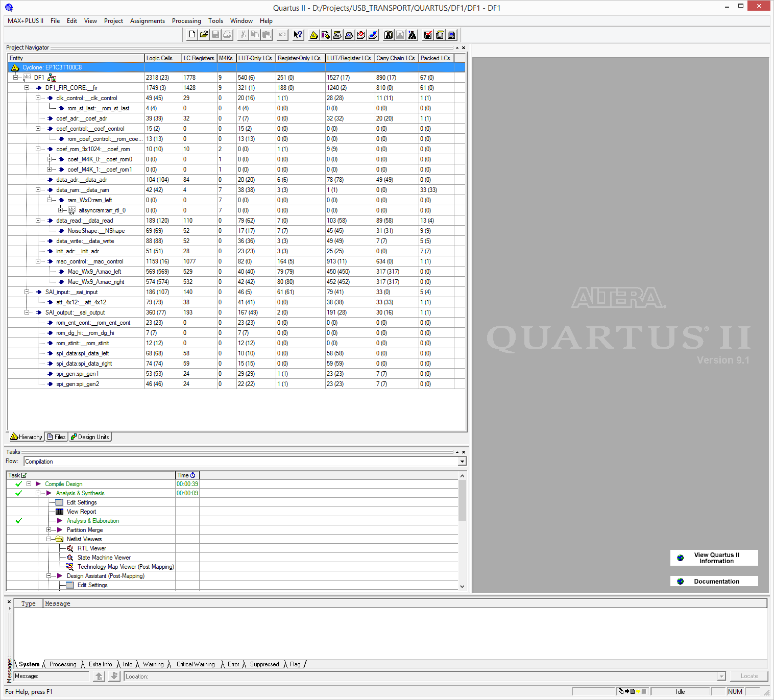Collapse the DF1 top-level entity
Viewport: 774px width, 700px height.
pyautogui.click(x=15, y=77)
